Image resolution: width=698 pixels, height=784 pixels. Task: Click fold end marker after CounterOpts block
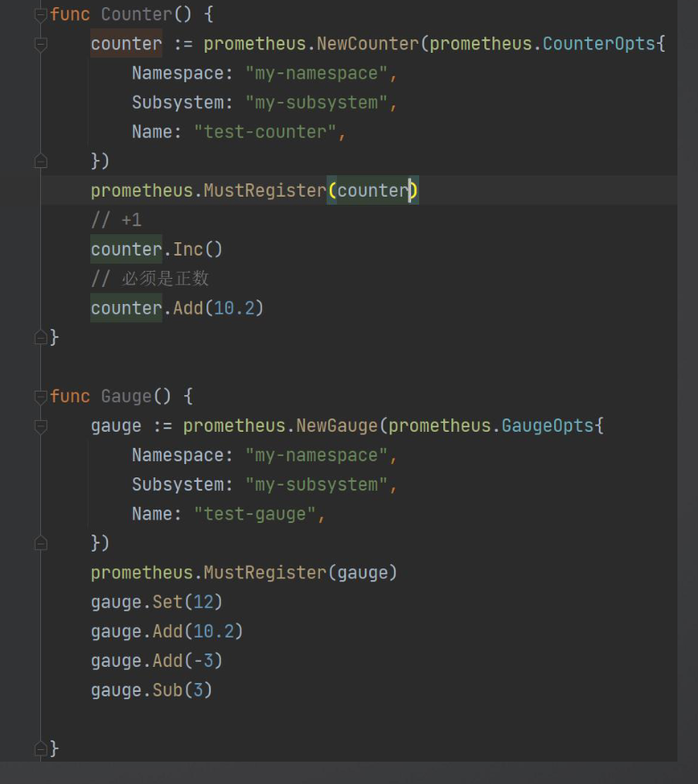tap(40, 161)
